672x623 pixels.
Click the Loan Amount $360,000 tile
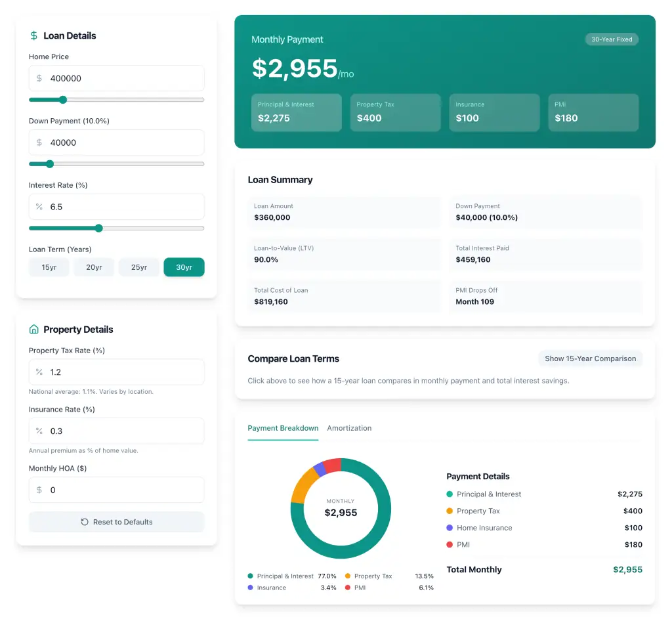344,212
